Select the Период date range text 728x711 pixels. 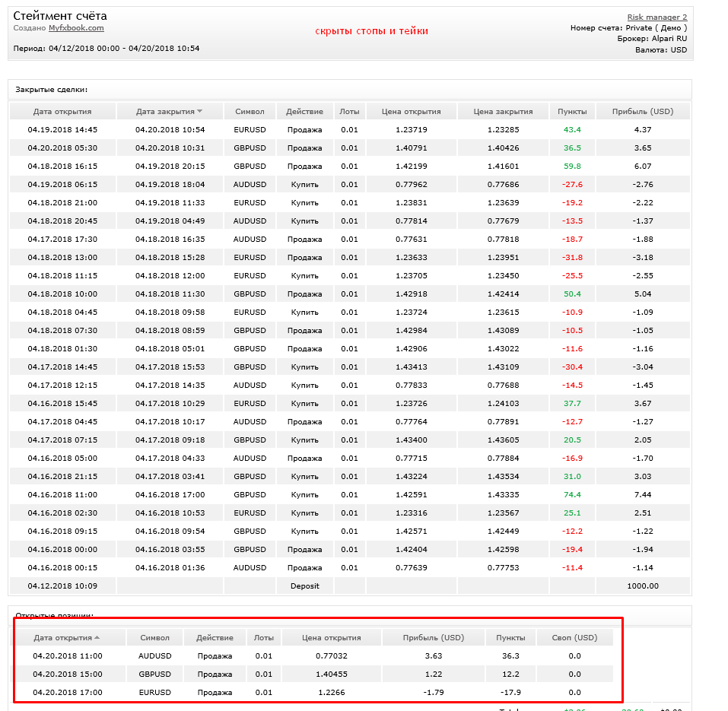point(106,48)
